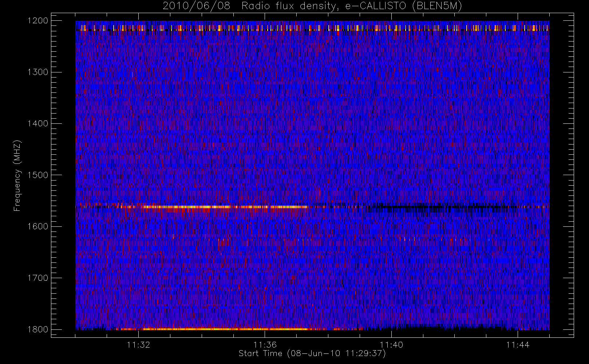Click the 1800 frequency tick label

pos(38,329)
